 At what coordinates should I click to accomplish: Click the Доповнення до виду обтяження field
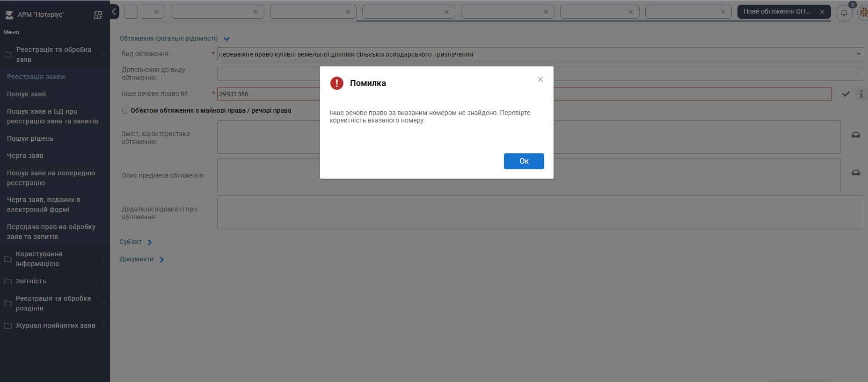[540, 74]
